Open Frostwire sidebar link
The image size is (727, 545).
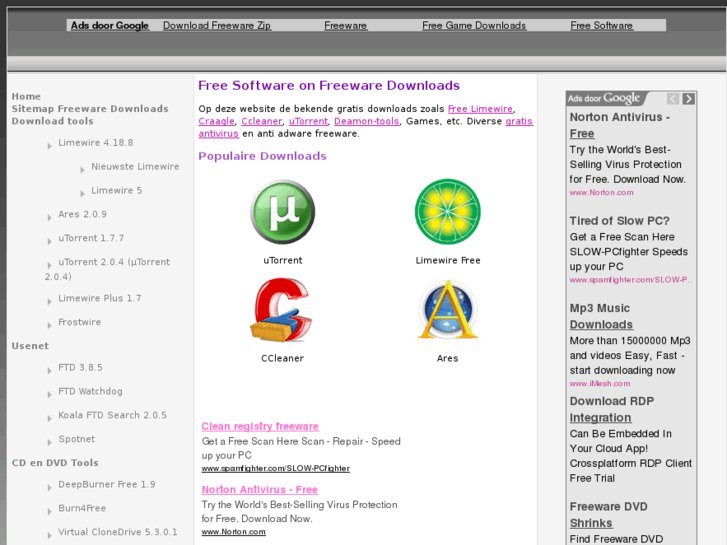tap(79, 322)
